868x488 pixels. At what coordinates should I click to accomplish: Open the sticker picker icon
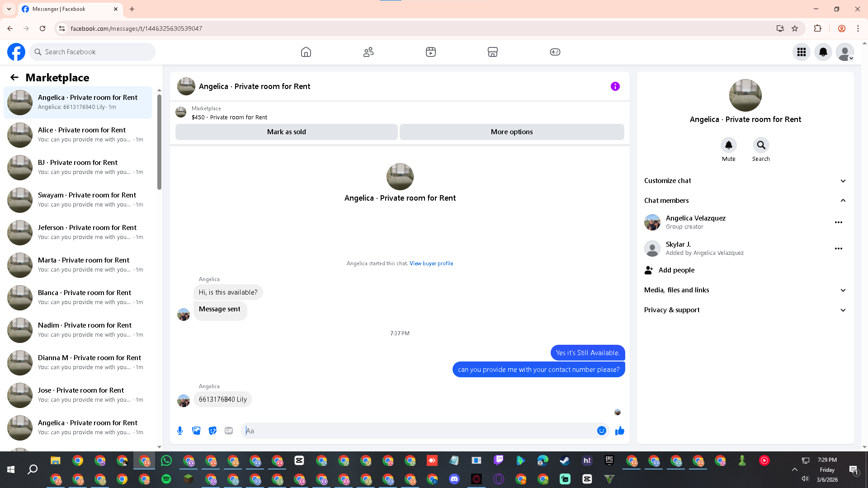tap(212, 431)
